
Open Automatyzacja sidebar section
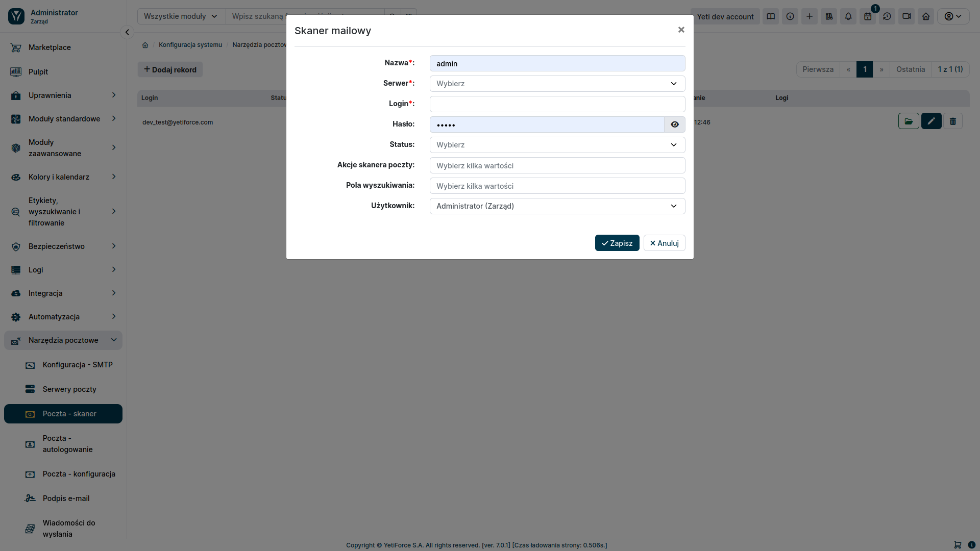coord(63,316)
